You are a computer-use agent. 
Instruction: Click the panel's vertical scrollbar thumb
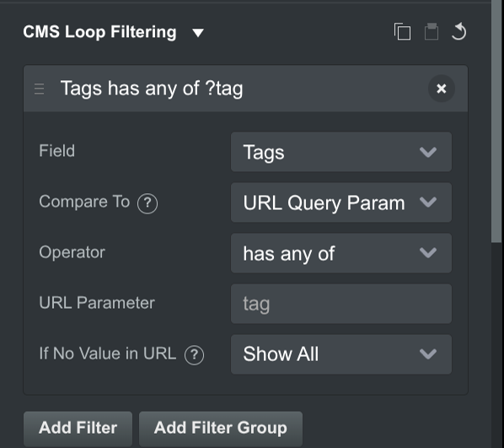coord(496,121)
